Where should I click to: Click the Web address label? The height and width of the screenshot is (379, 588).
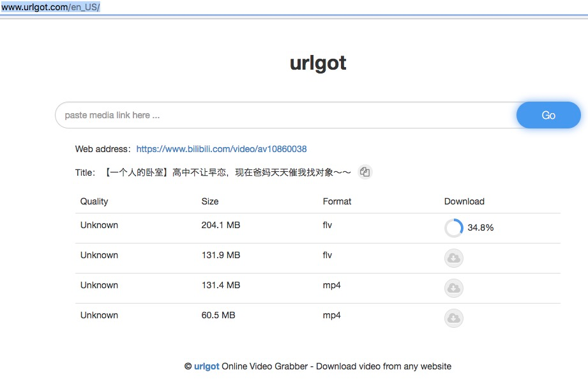coord(103,149)
